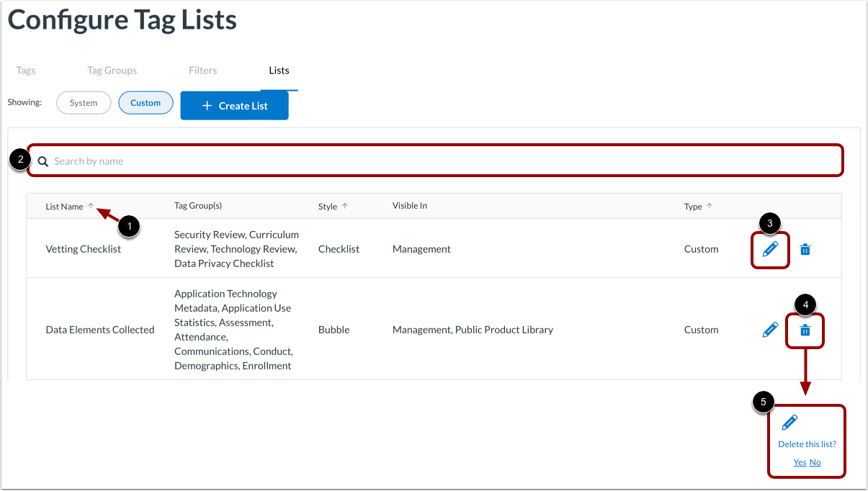Select the edit pencil for Data Elements Collected

click(769, 329)
